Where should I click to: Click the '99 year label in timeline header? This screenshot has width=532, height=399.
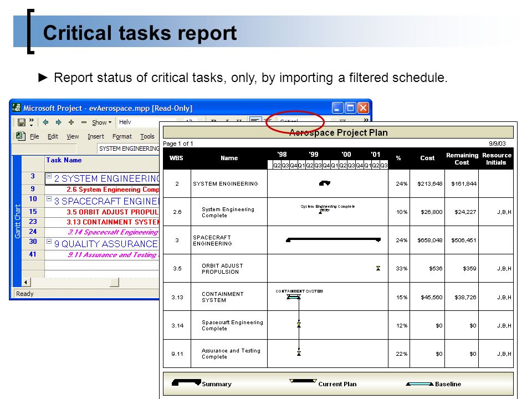(x=314, y=155)
